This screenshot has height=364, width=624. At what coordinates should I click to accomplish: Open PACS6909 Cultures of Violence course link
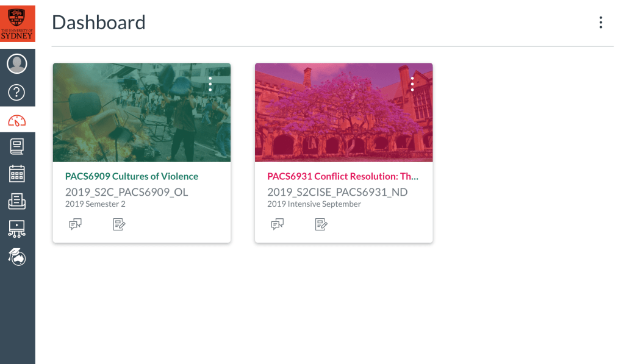[132, 176]
